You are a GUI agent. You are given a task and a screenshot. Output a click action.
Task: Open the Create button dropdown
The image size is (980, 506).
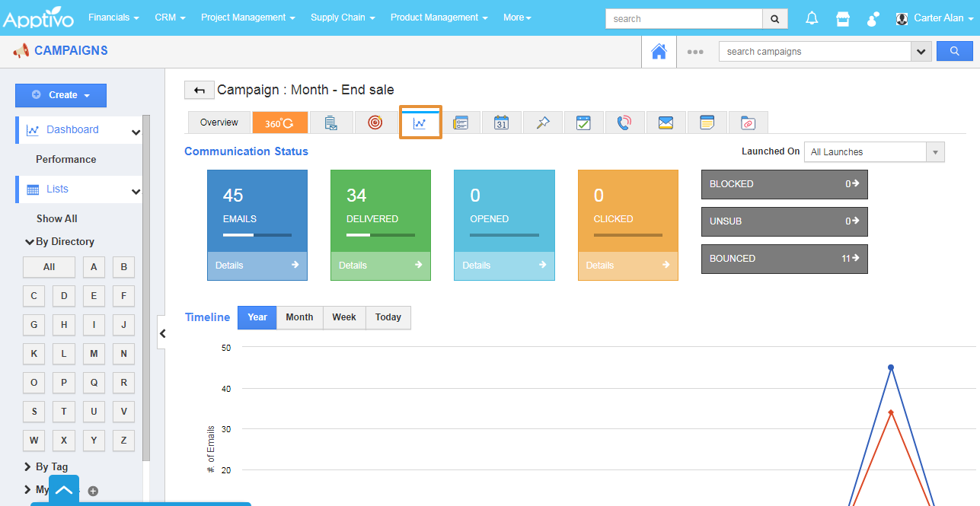61,95
